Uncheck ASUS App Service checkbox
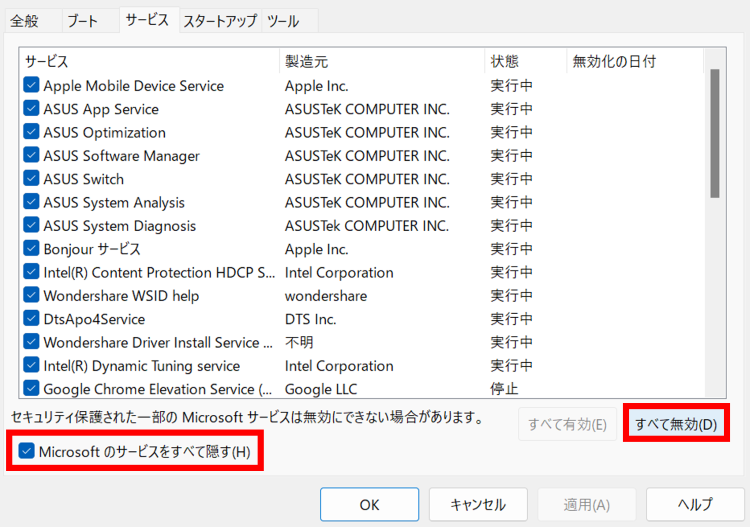Screen dimensions: 750x527 (x=31, y=109)
